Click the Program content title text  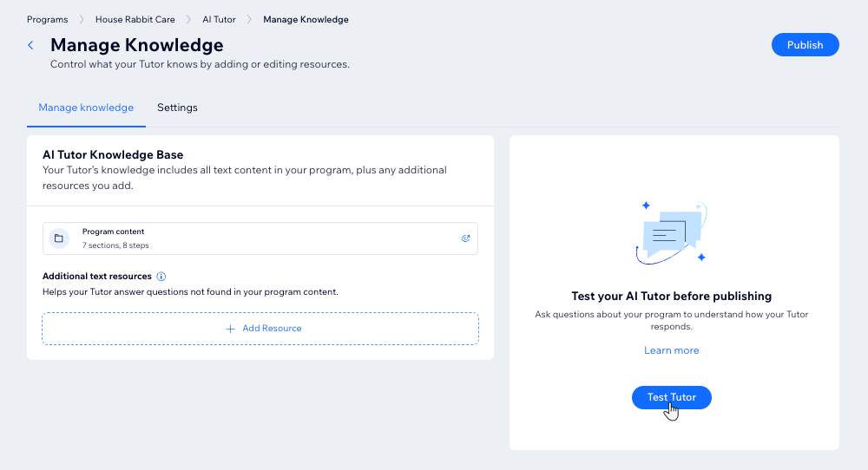(x=113, y=232)
